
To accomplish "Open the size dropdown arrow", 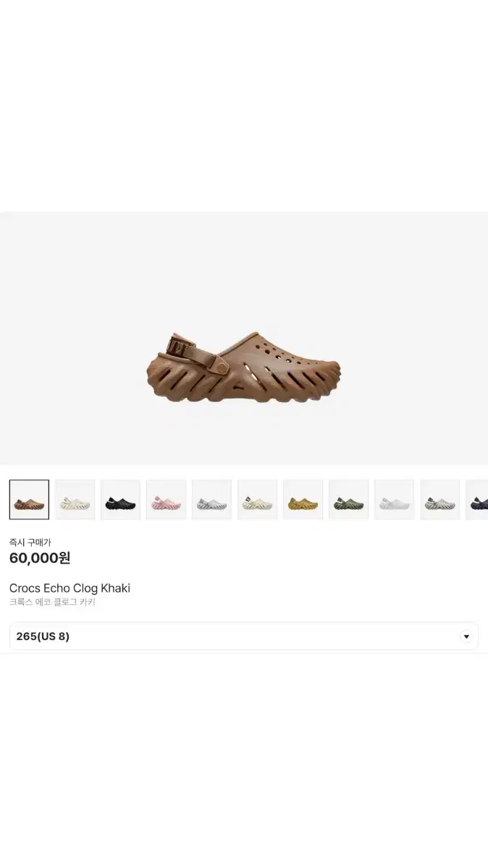I will (x=466, y=637).
